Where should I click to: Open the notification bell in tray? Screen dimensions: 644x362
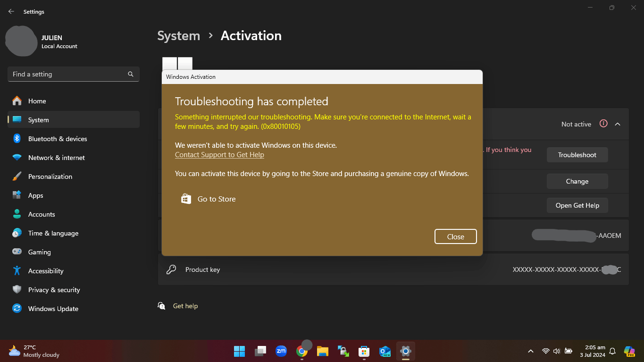coord(612,351)
